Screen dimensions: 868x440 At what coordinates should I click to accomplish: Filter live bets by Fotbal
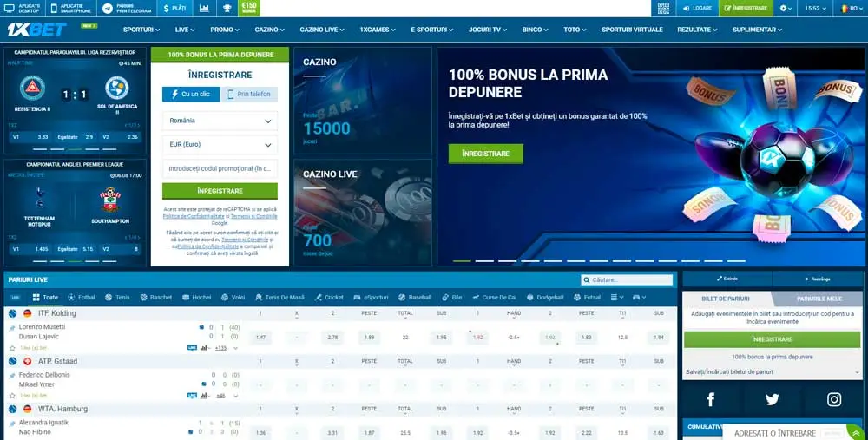pos(81,297)
